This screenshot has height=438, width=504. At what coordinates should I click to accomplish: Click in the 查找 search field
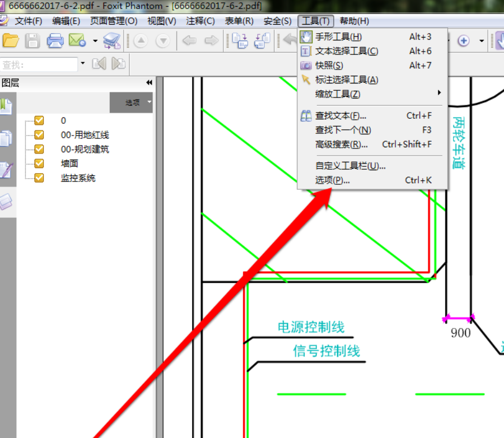pyautogui.click(x=39, y=64)
